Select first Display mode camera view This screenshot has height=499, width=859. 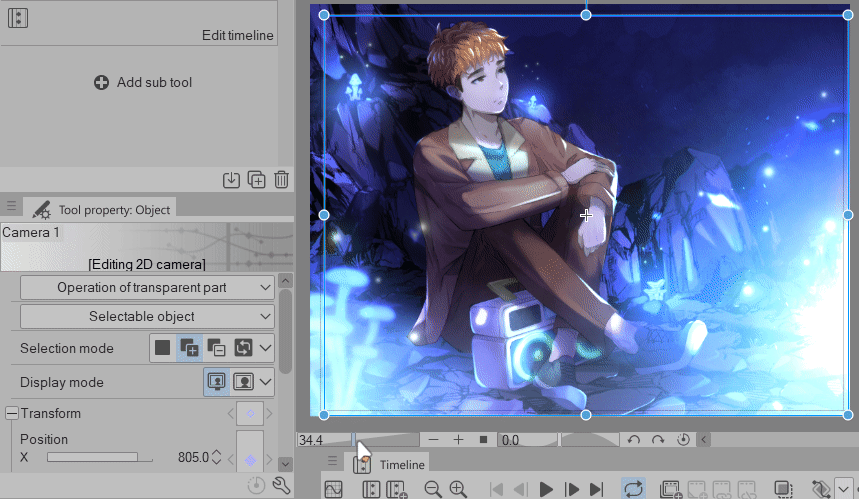(216, 382)
